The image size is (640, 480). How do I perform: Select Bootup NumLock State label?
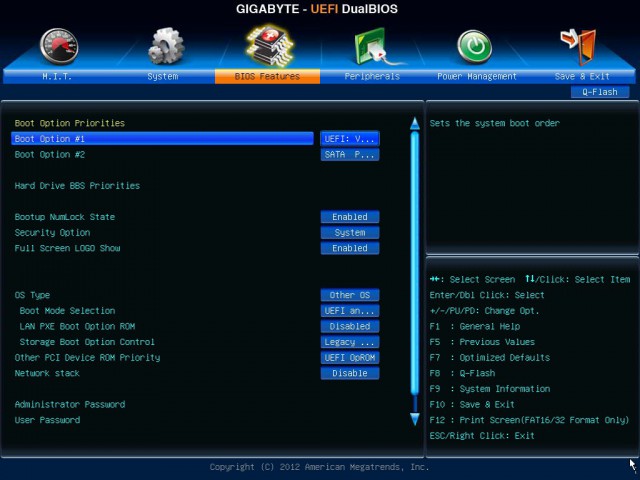[64, 217]
